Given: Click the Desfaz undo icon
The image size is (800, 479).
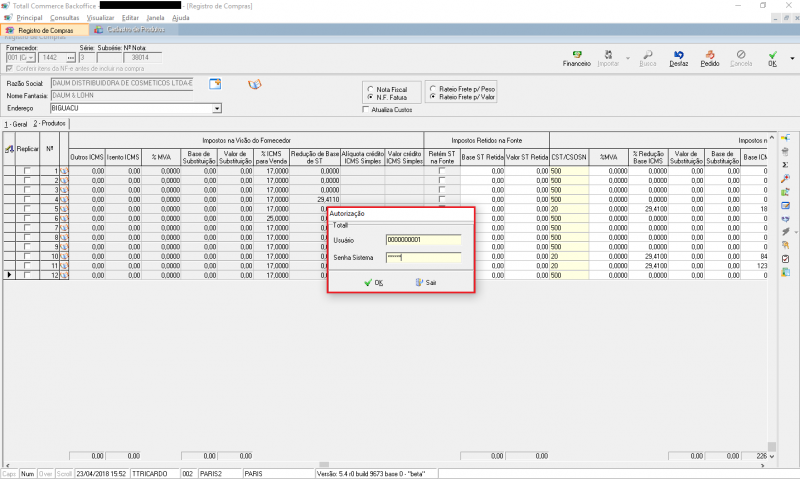Looking at the screenshot, I should click(x=679, y=57).
